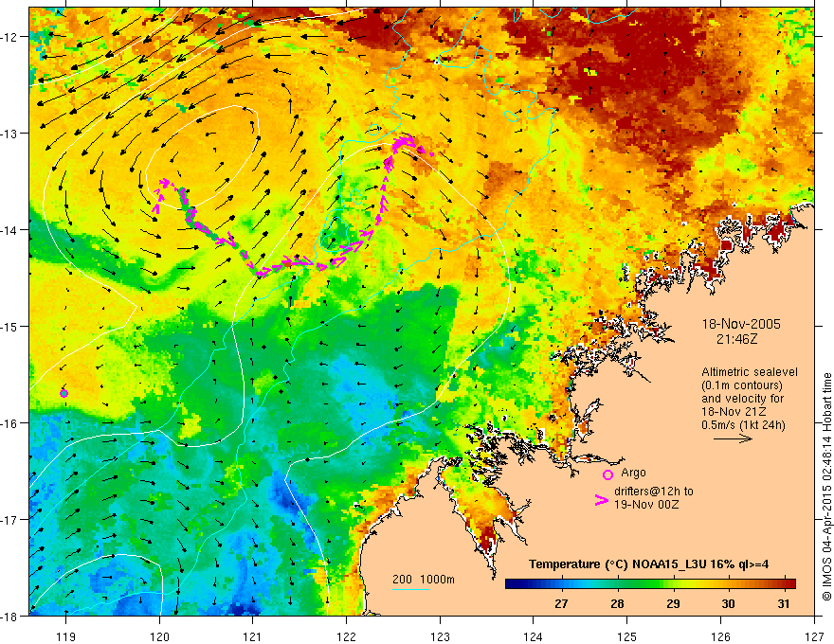Click the latitude label -14
This screenshot has width=834, height=644.
pyautogui.click(x=10, y=229)
